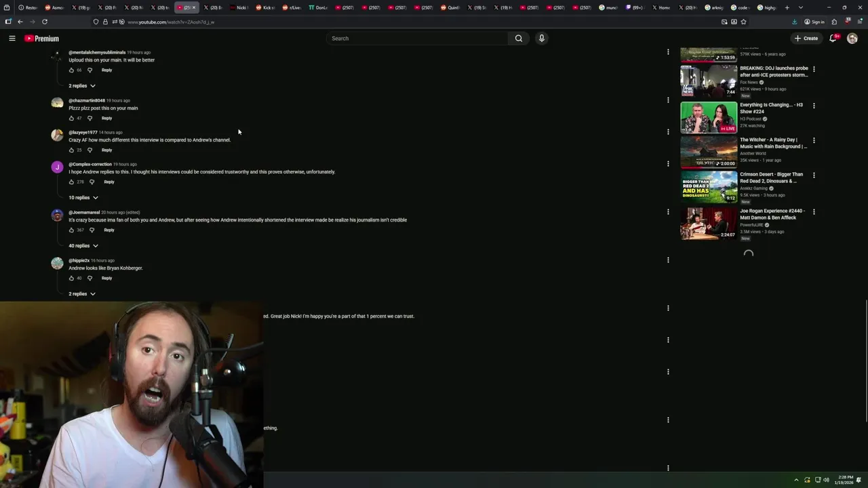Switch to the Kick browser tab
This screenshot has height=488, width=868.
[266, 7]
